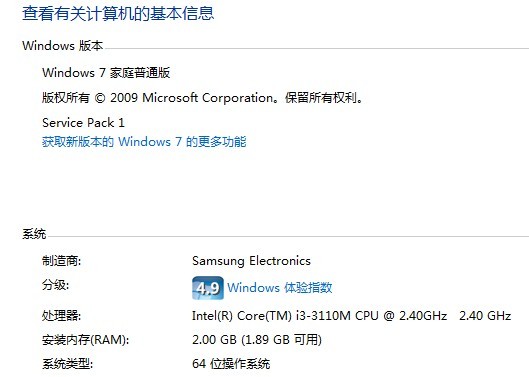Click the 制造商 label

pyautogui.click(x=61, y=261)
